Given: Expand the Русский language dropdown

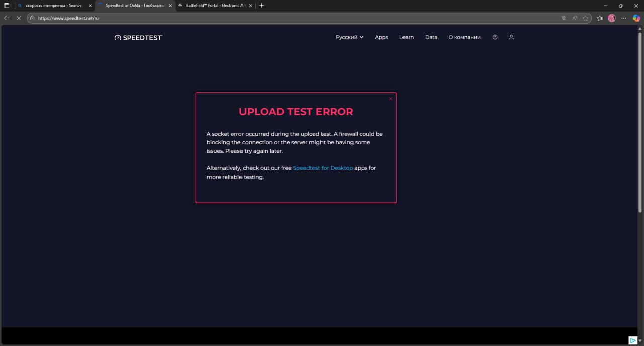Looking at the screenshot, I should point(350,37).
